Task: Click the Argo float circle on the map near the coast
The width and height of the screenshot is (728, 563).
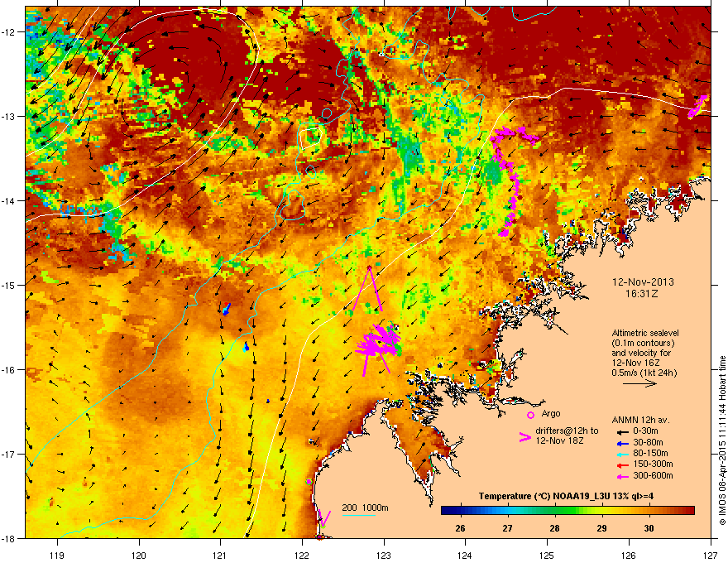Action: click(x=309, y=482)
